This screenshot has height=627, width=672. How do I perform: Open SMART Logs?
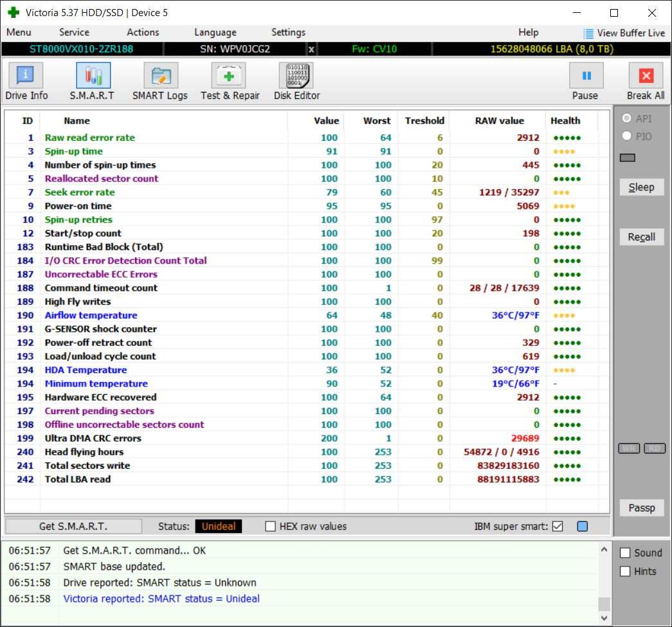coord(160,82)
